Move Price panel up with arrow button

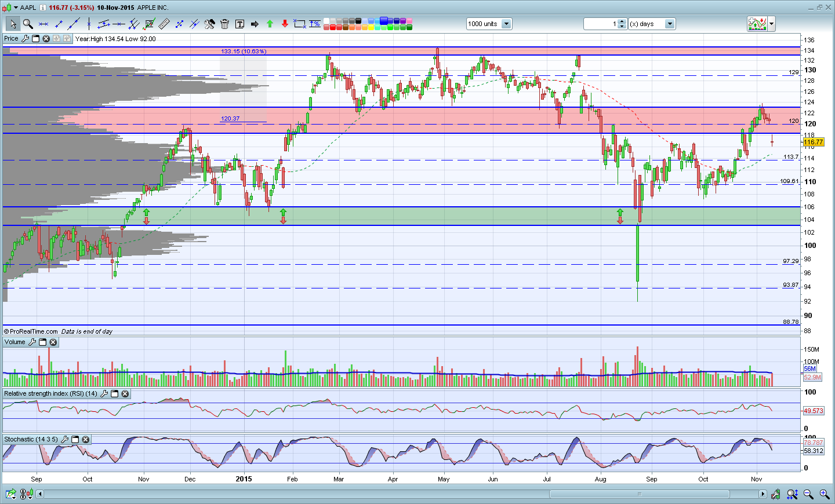67,39
